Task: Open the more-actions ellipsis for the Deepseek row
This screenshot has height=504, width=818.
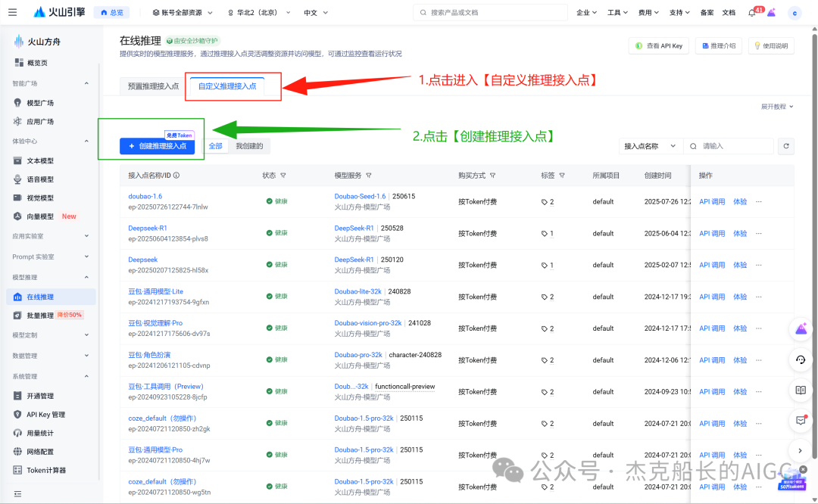Action: [758, 265]
